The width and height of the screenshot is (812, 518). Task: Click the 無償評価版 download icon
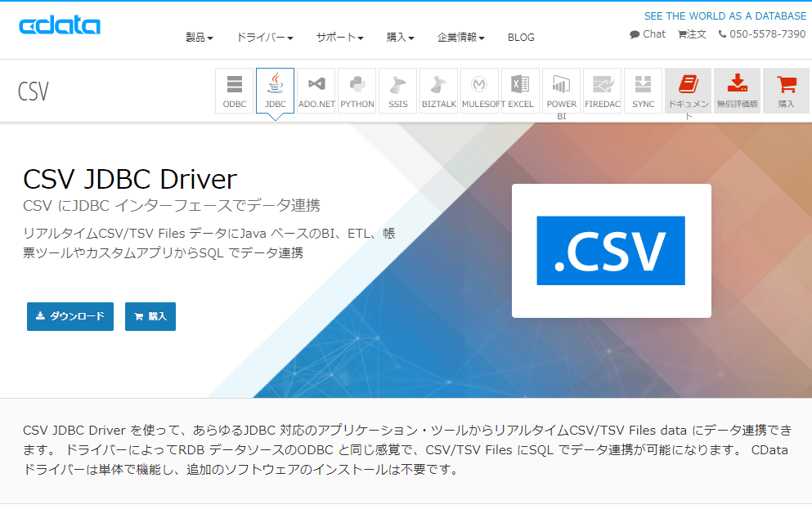tap(738, 91)
